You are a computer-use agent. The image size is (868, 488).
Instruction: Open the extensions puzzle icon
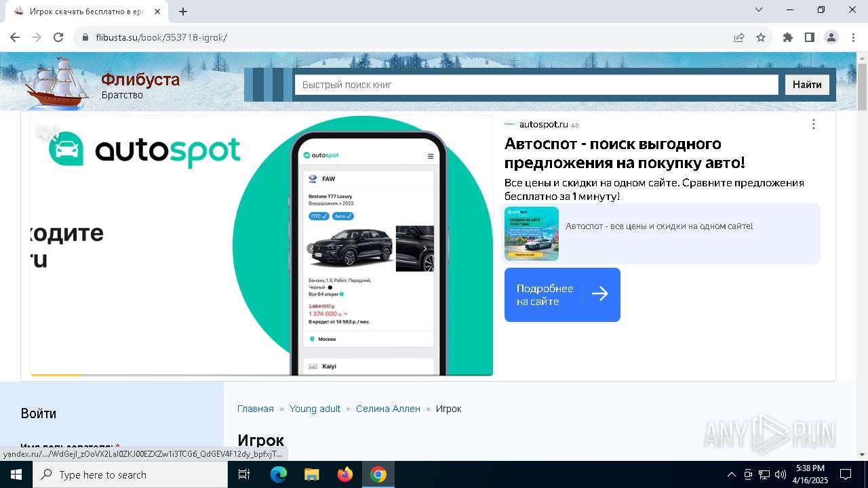click(x=788, y=37)
